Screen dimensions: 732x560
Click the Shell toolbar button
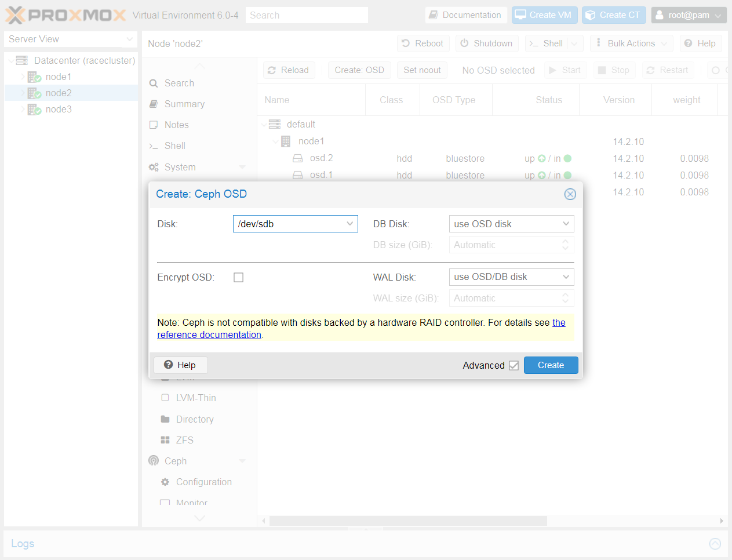546,43
